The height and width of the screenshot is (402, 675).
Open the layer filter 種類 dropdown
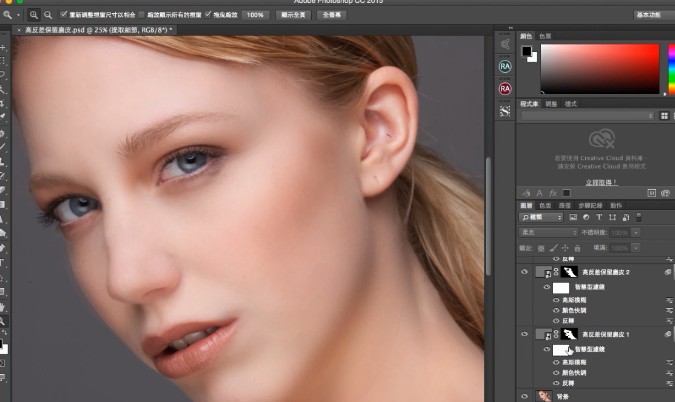[541, 217]
